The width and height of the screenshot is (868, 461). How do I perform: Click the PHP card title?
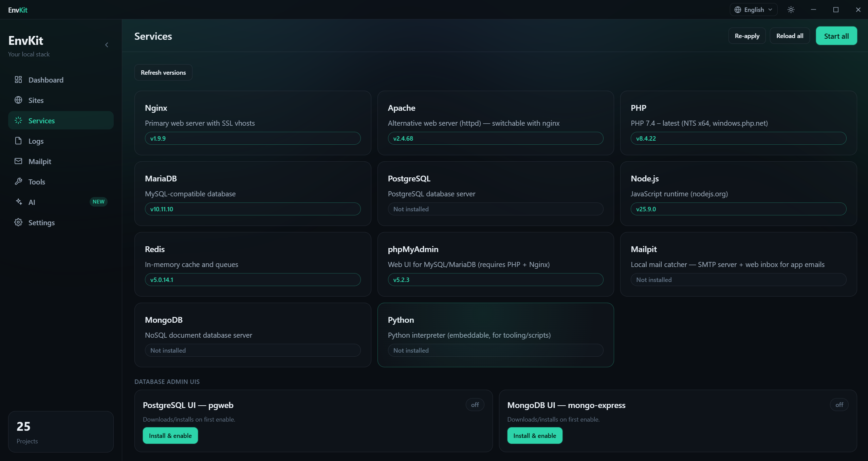point(639,108)
